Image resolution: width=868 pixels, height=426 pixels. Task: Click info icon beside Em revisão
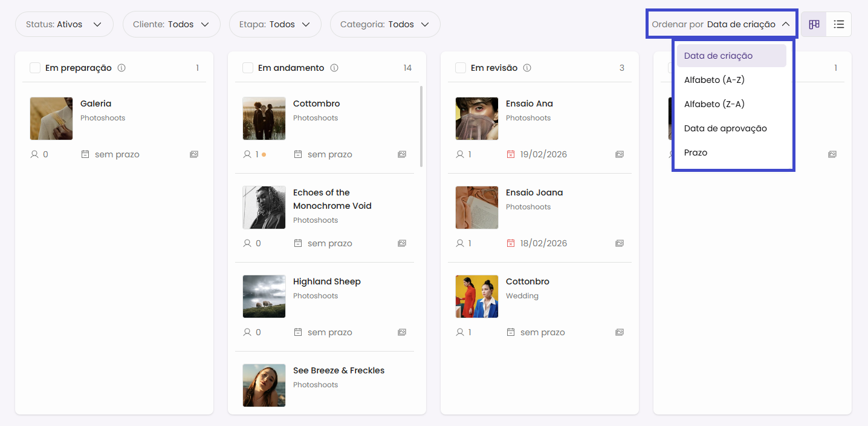click(527, 68)
